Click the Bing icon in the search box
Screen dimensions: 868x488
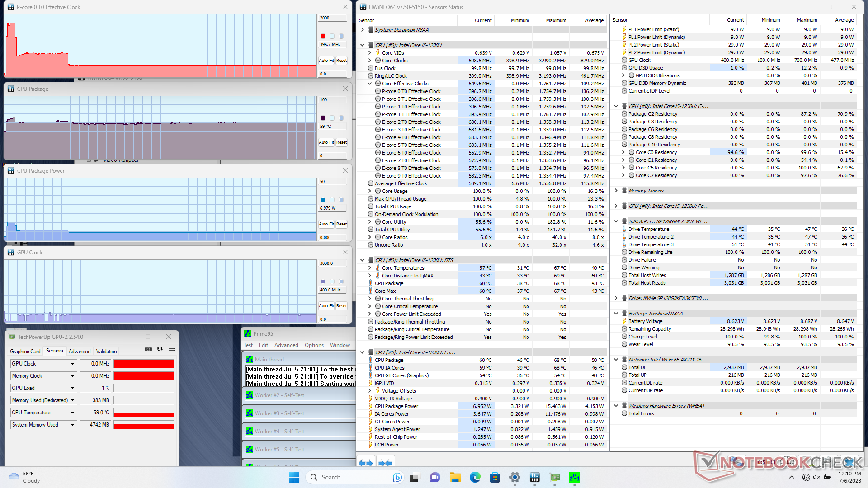click(397, 477)
